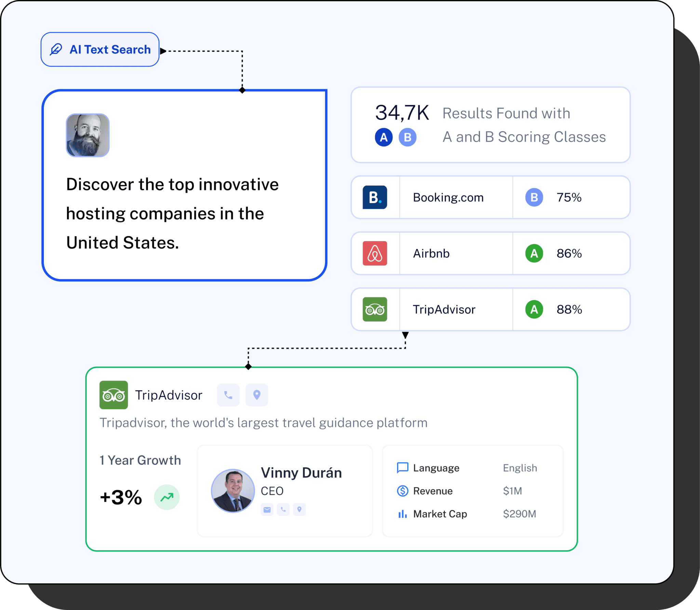Expand the 34,7K results summary card
The height and width of the screenshot is (610, 700).
pos(490,125)
